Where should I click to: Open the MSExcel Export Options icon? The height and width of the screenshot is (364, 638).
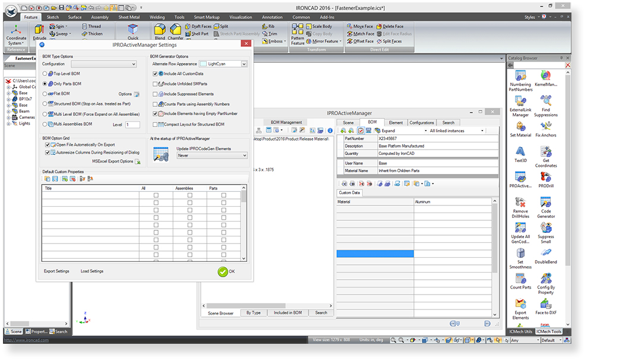(x=138, y=162)
